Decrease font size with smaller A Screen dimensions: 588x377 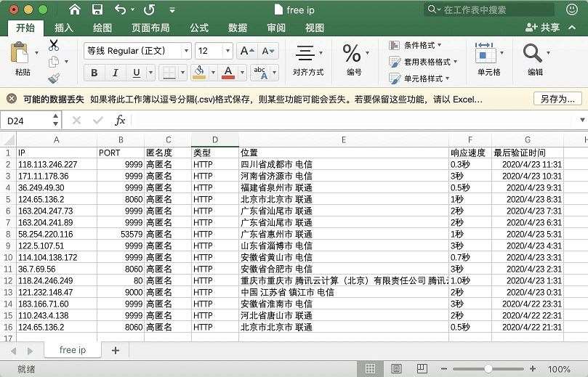(268, 51)
